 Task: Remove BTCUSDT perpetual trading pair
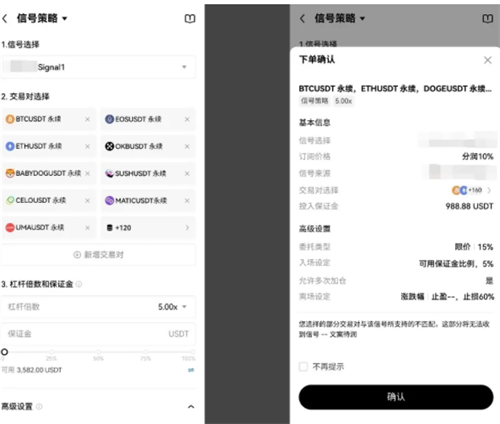point(87,119)
